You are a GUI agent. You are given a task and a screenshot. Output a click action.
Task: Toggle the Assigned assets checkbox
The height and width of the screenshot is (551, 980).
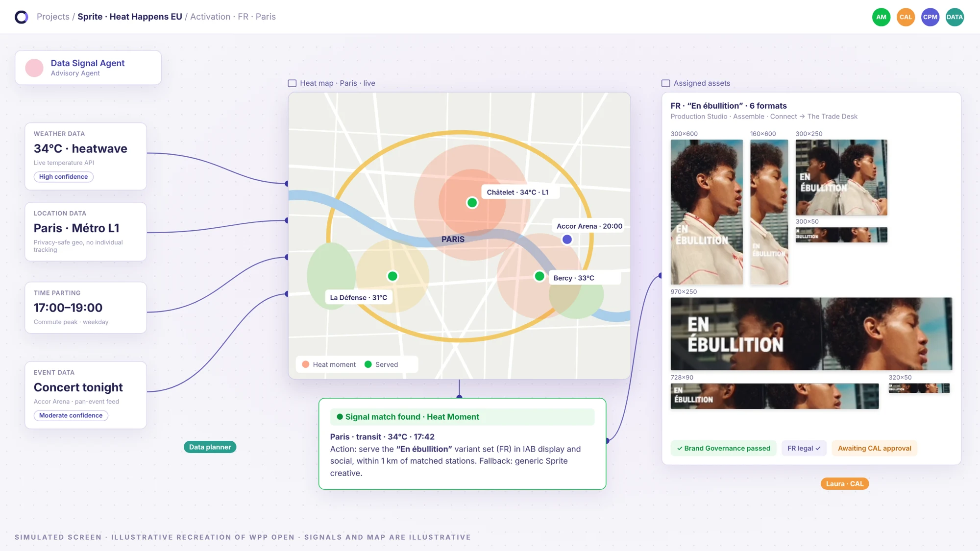coord(665,83)
